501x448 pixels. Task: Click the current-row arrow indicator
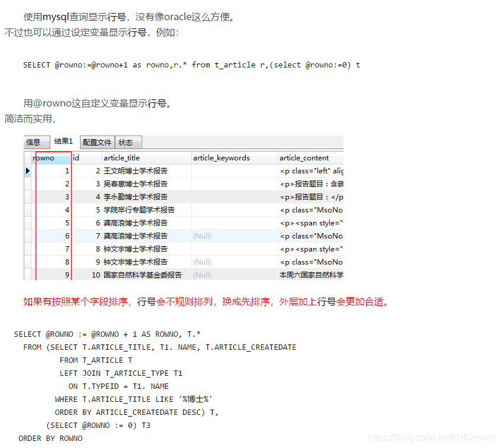[x=28, y=171]
